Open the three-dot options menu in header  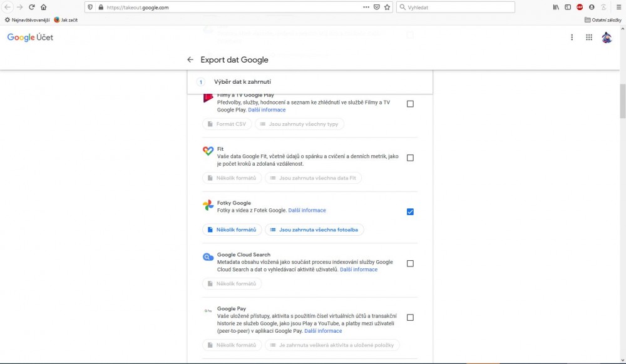572,38
